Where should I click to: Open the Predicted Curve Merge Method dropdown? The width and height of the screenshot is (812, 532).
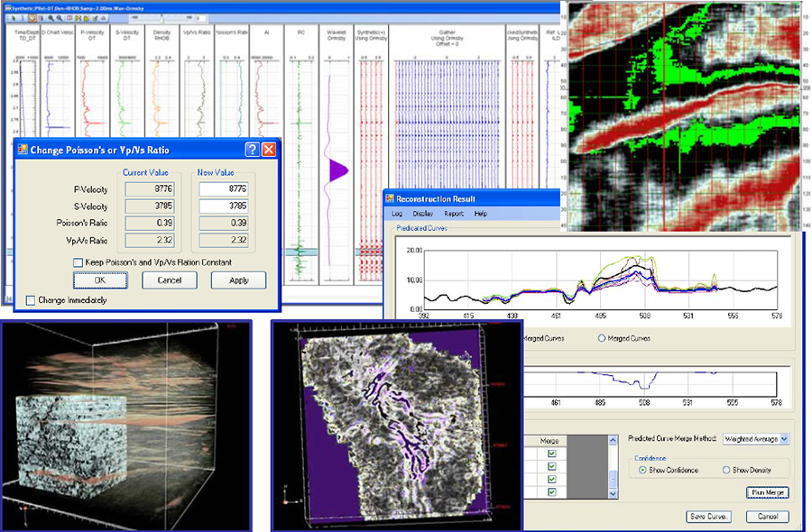(783, 438)
